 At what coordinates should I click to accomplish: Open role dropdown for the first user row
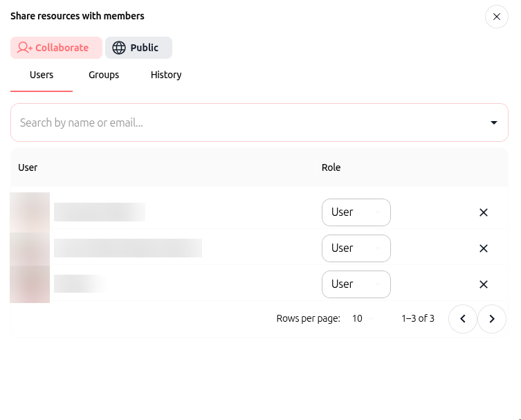click(x=356, y=212)
